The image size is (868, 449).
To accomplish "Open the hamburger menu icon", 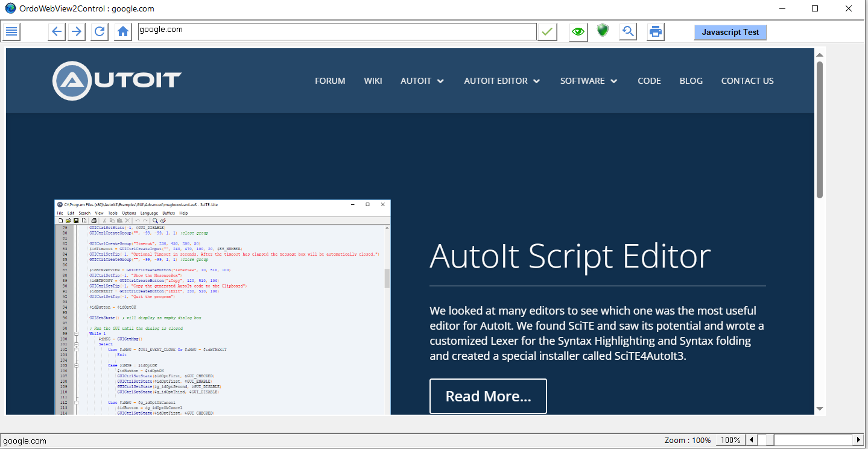I will (11, 31).
